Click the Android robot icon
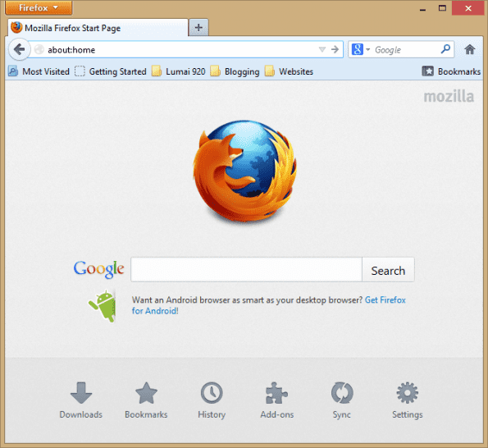488x448 pixels. pos(102,306)
